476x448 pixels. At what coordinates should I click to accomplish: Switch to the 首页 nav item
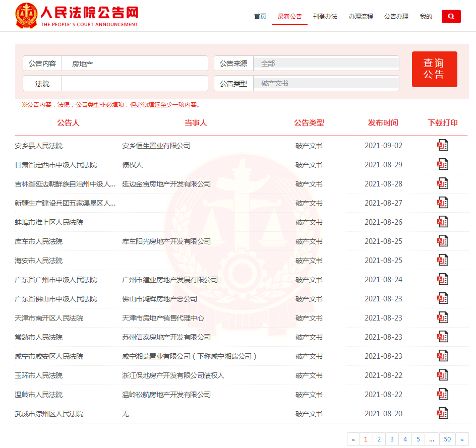(x=260, y=17)
